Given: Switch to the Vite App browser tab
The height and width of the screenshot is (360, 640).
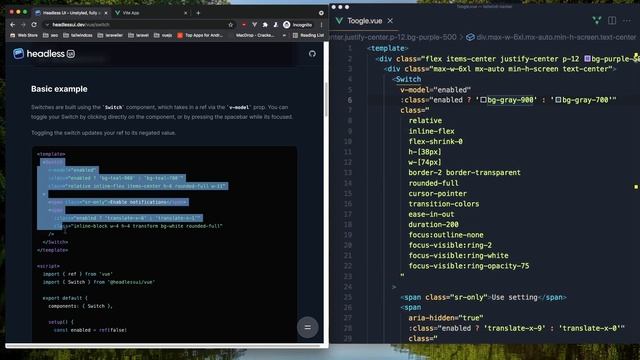Looking at the screenshot, I should (151, 13).
